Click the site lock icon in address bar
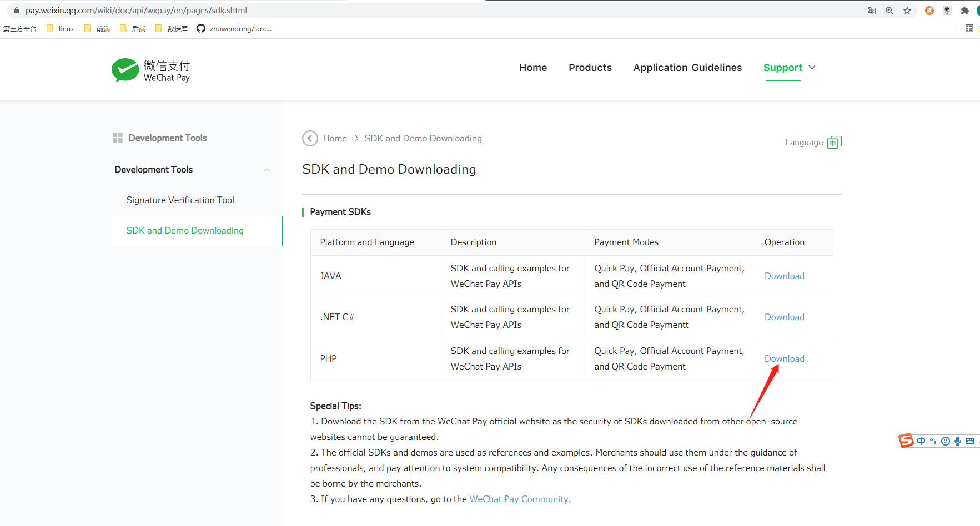 tap(17, 11)
